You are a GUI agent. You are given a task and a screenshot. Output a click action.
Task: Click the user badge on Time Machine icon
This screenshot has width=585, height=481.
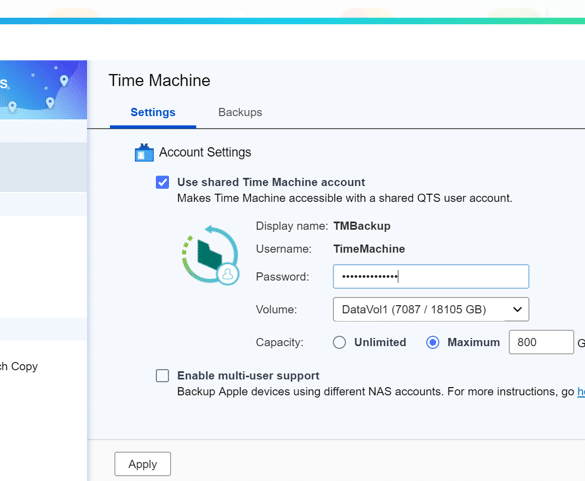(228, 274)
